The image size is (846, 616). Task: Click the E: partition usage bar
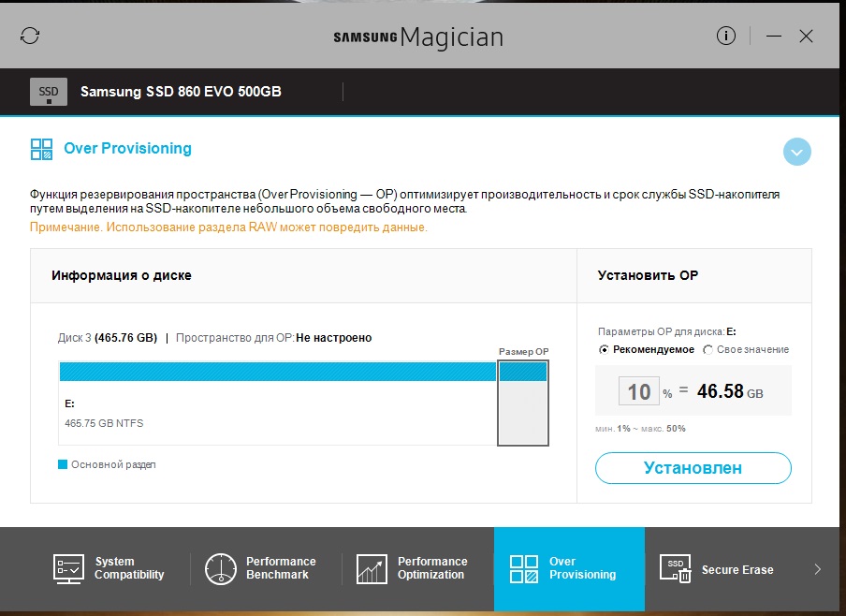pos(277,372)
